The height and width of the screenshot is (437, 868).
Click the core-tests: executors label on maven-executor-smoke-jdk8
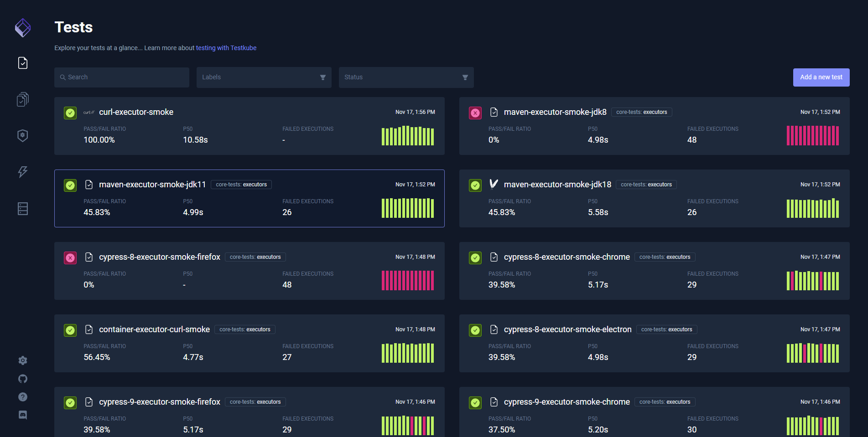[x=642, y=112]
